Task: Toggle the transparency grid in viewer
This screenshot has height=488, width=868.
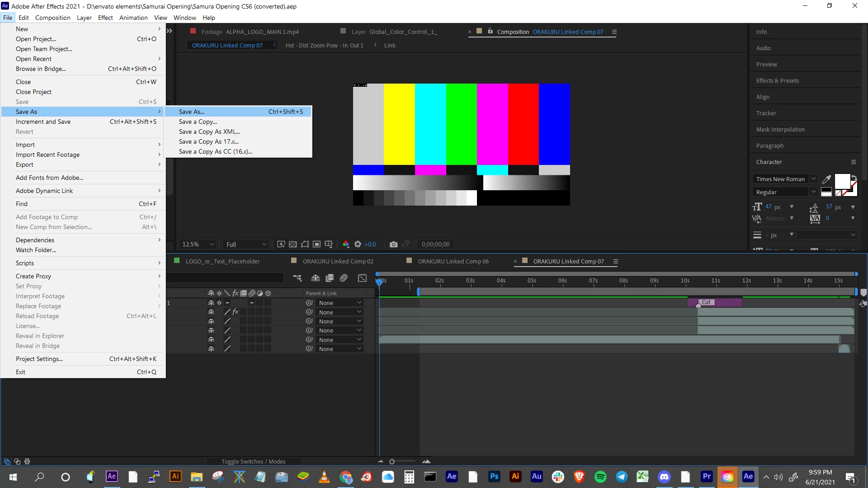Action: [x=293, y=244]
